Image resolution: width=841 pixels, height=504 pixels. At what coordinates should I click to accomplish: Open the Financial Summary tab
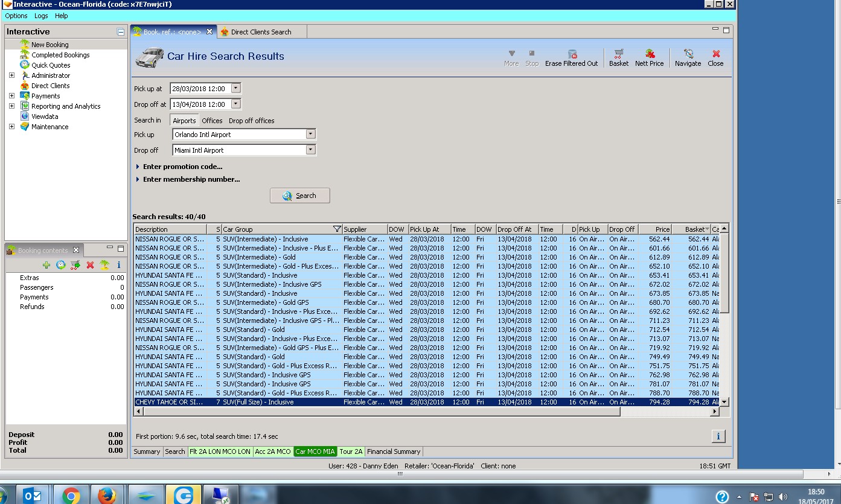tap(394, 451)
